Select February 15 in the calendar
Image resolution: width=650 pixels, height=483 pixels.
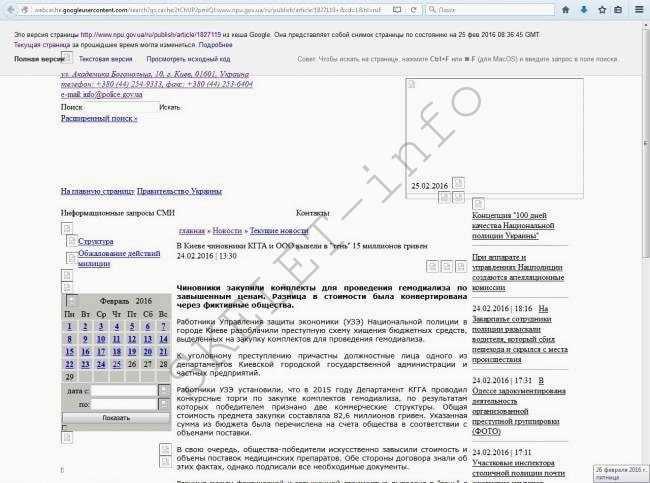(x=70, y=351)
